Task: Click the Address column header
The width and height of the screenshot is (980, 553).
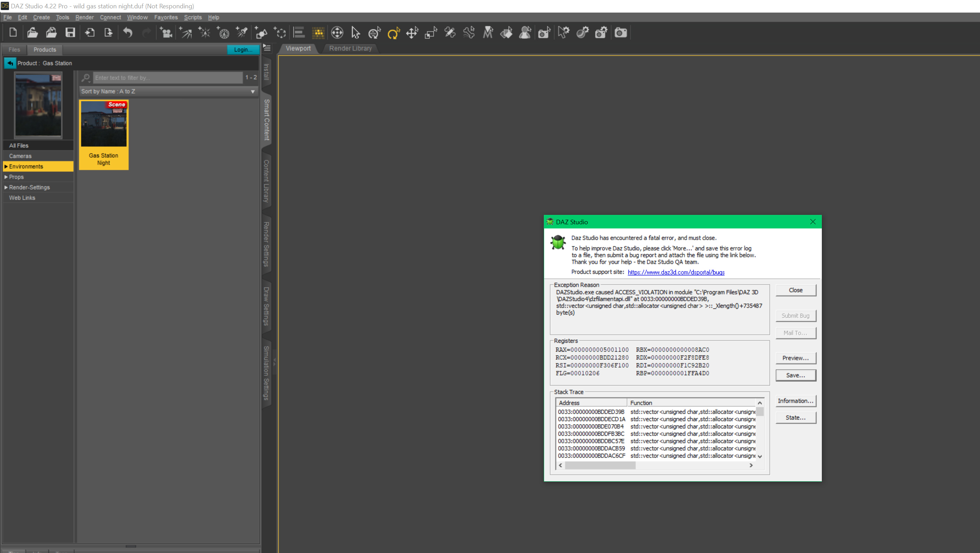Action: pyautogui.click(x=592, y=403)
